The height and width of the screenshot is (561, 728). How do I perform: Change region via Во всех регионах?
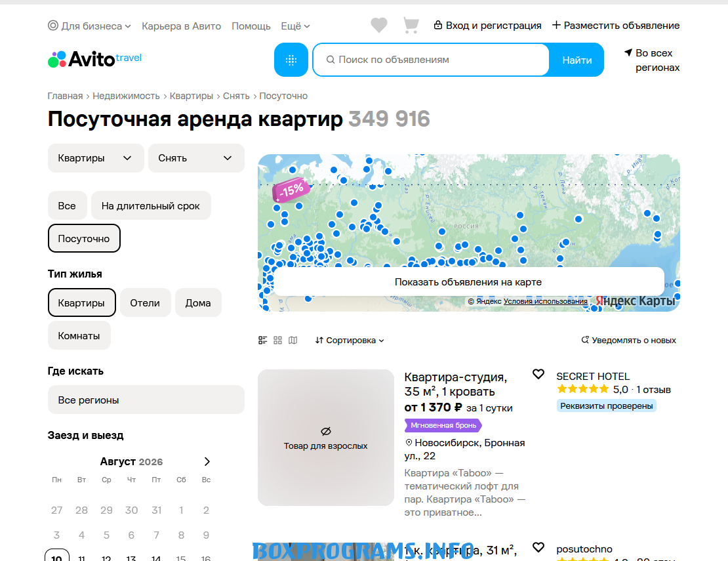point(652,60)
